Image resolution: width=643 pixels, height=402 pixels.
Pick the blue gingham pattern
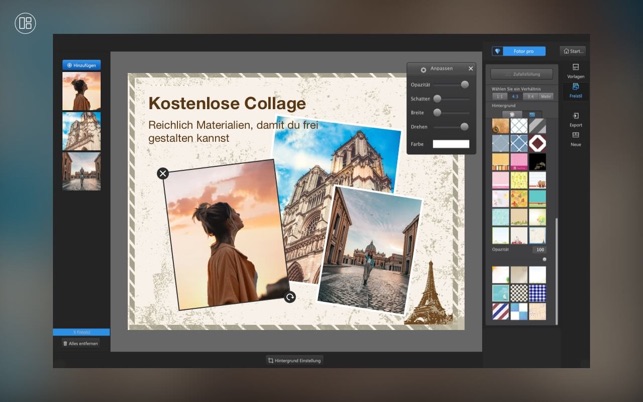click(537, 293)
